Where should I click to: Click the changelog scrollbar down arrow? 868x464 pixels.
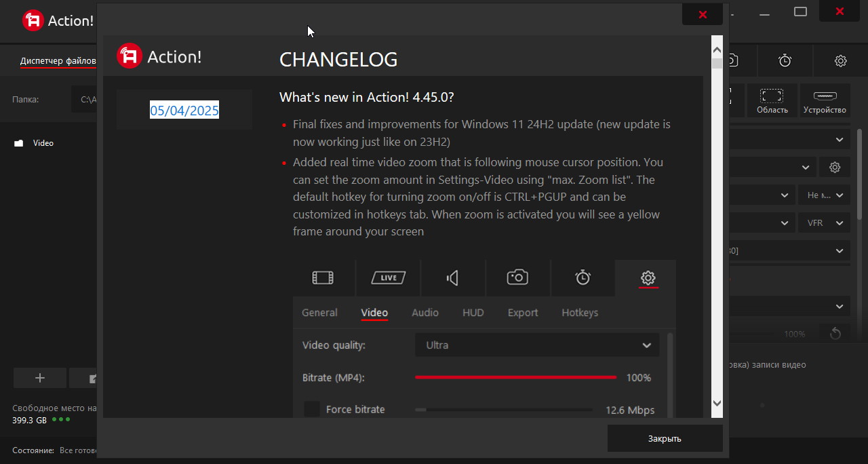point(717,404)
